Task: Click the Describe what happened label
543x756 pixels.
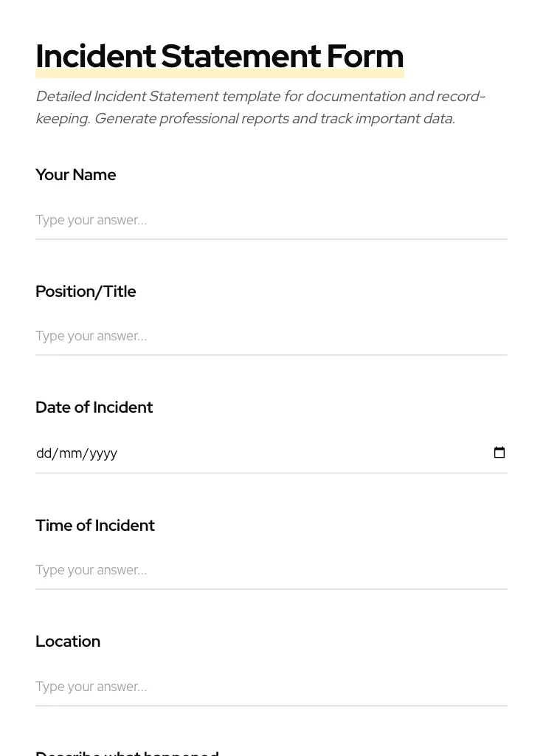Action: coord(127,752)
